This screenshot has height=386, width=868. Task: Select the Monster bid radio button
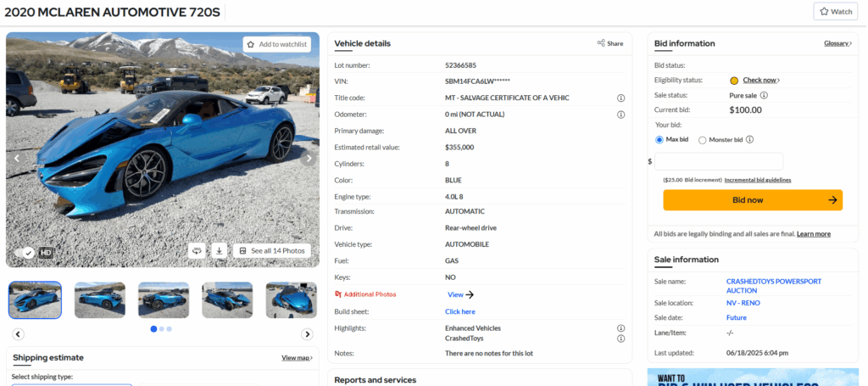pyautogui.click(x=703, y=140)
